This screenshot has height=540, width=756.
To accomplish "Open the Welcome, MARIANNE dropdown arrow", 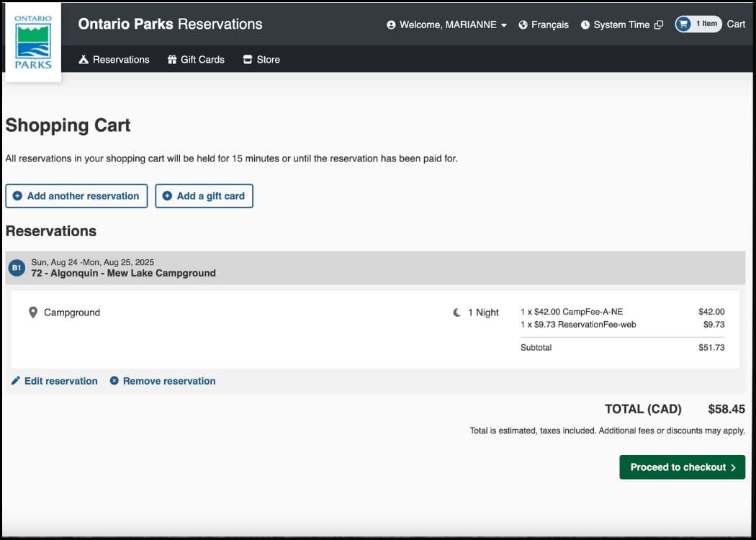I will pos(504,25).
